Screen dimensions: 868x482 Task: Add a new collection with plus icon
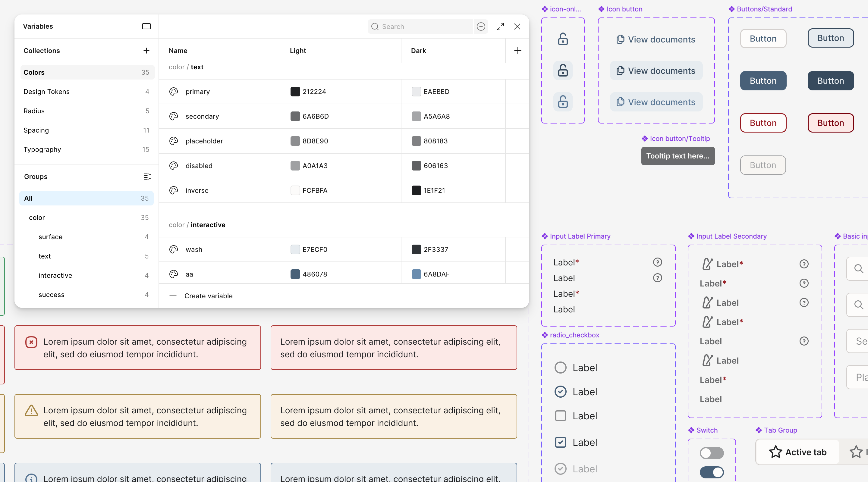click(x=146, y=51)
